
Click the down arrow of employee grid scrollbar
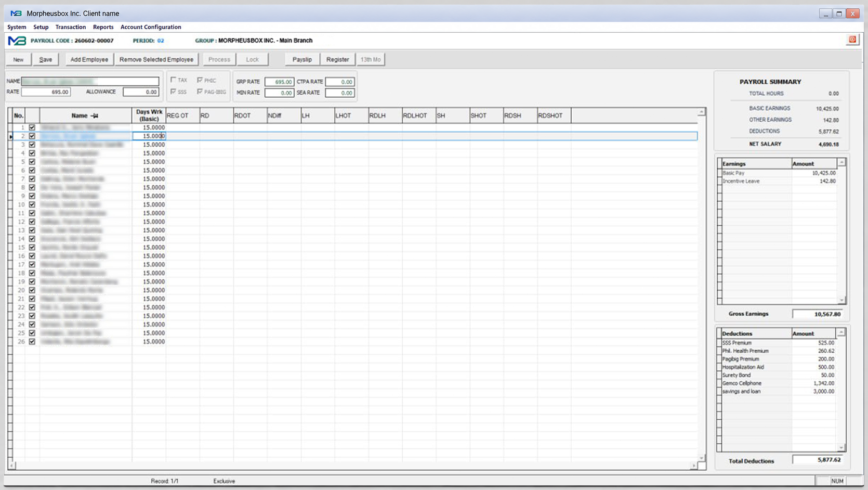(x=701, y=458)
